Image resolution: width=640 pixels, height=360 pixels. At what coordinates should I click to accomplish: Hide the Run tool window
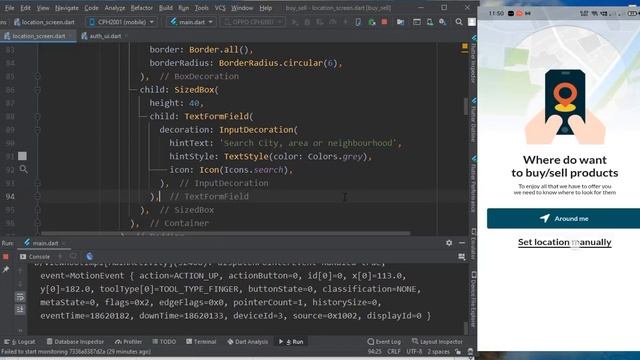[x=462, y=243]
